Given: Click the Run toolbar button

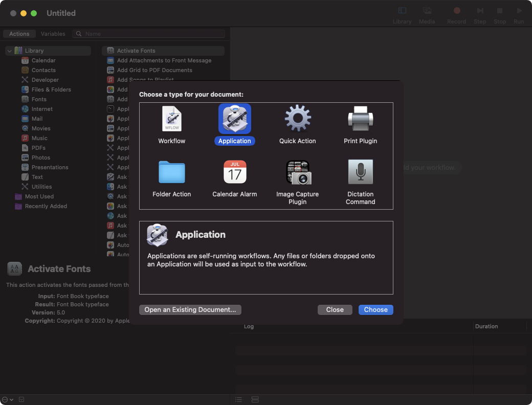Looking at the screenshot, I should [519, 15].
